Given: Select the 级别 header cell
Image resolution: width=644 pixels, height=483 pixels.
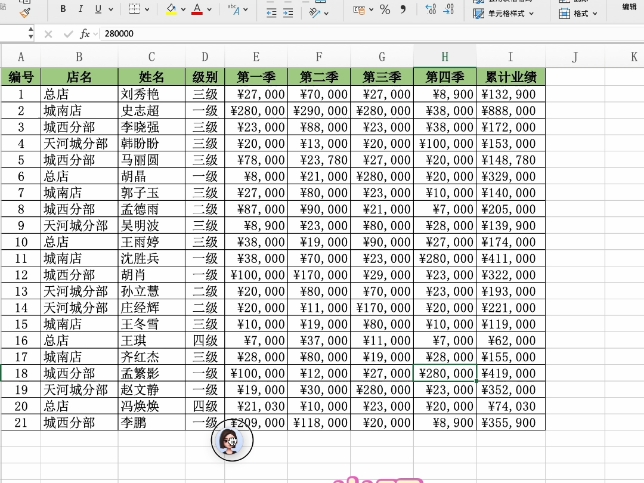Looking at the screenshot, I should pyautogui.click(x=205, y=77).
